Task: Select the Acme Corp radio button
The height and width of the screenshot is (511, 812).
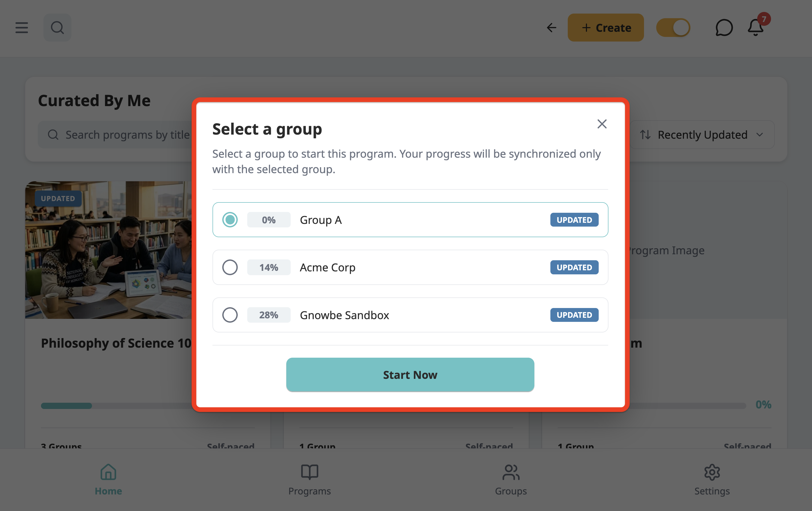Action: [230, 268]
